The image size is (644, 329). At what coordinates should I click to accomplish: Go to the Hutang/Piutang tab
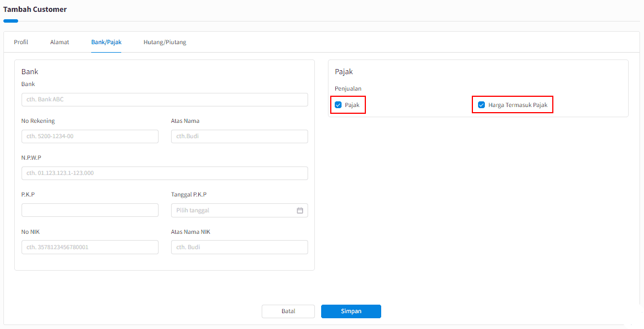pos(165,42)
